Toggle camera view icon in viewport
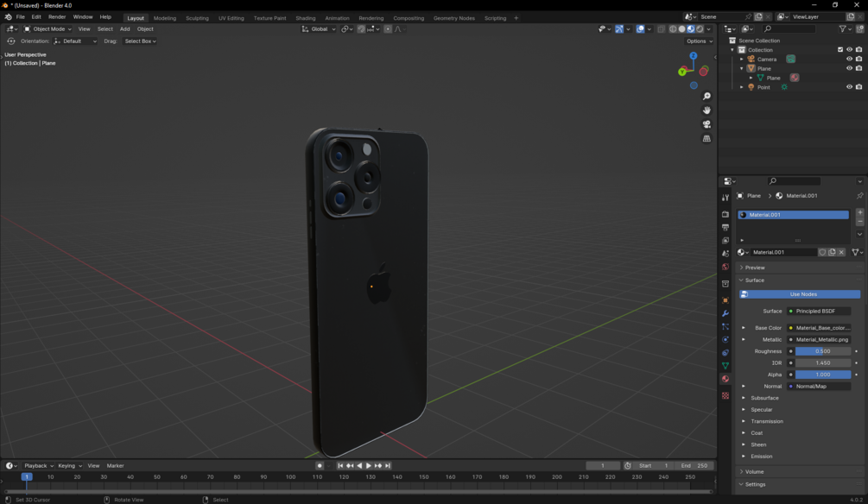The height and width of the screenshot is (504, 868). (706, 124)
